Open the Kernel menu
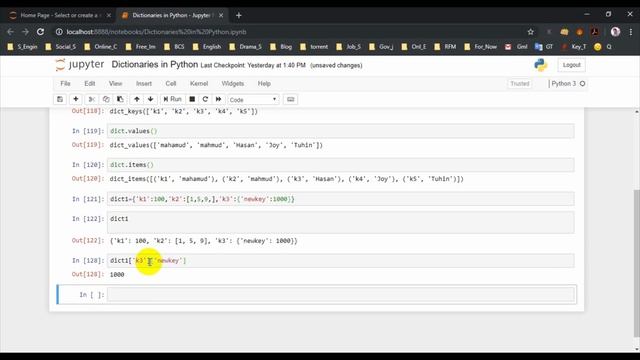The height and width of the screenshot is (360, 640). coord(199,84)
